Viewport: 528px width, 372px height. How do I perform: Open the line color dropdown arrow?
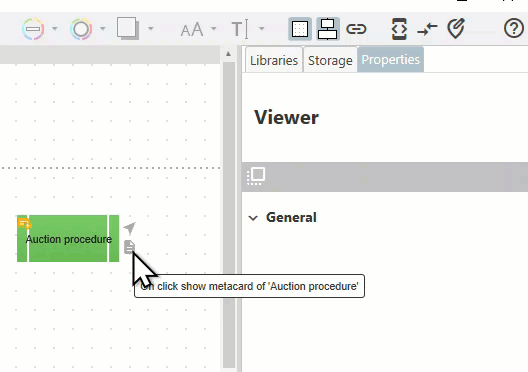[55, 29]
